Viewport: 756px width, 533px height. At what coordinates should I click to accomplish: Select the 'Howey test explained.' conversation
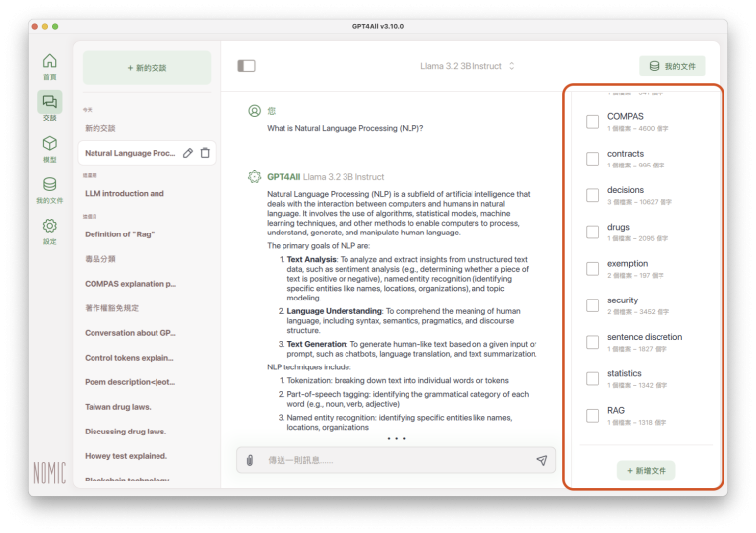coord(126,456)
